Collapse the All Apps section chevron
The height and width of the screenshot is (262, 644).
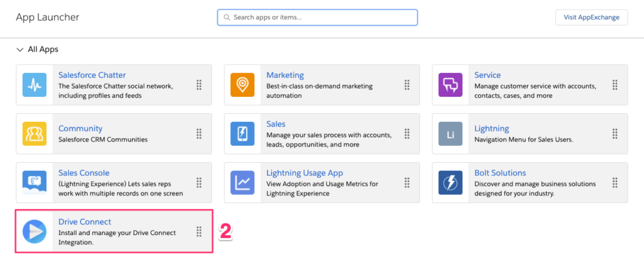19,50
